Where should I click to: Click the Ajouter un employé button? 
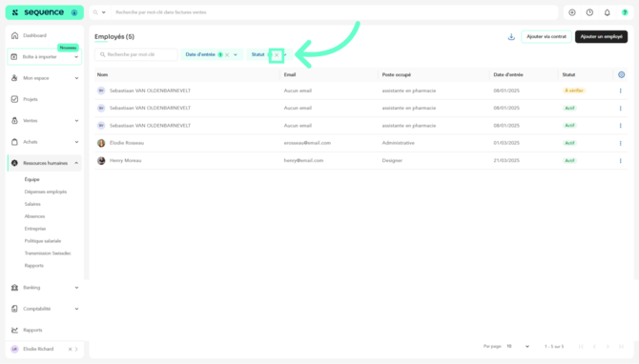click(601, 36)
